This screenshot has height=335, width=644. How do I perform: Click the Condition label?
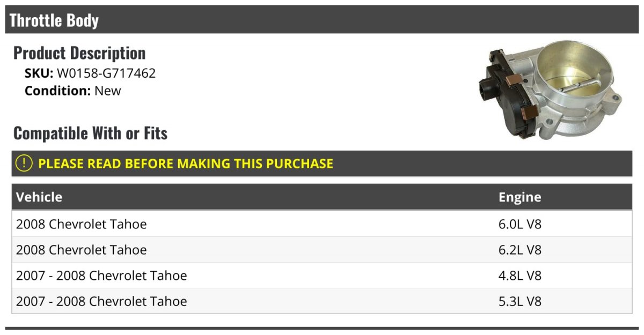point(58,91)
